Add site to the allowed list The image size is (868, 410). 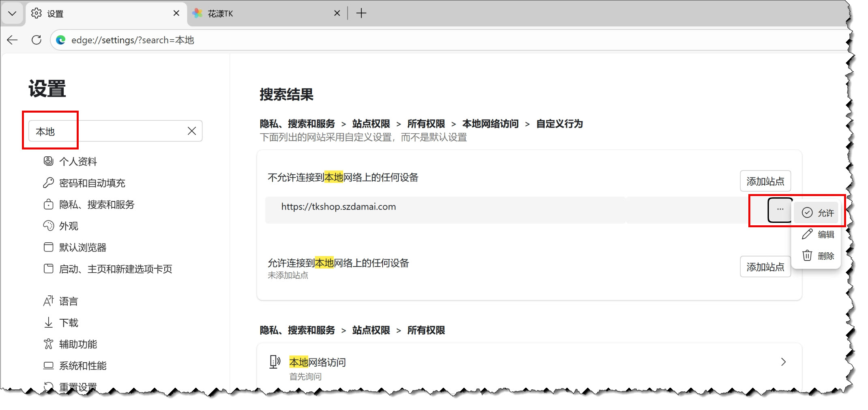765,267
